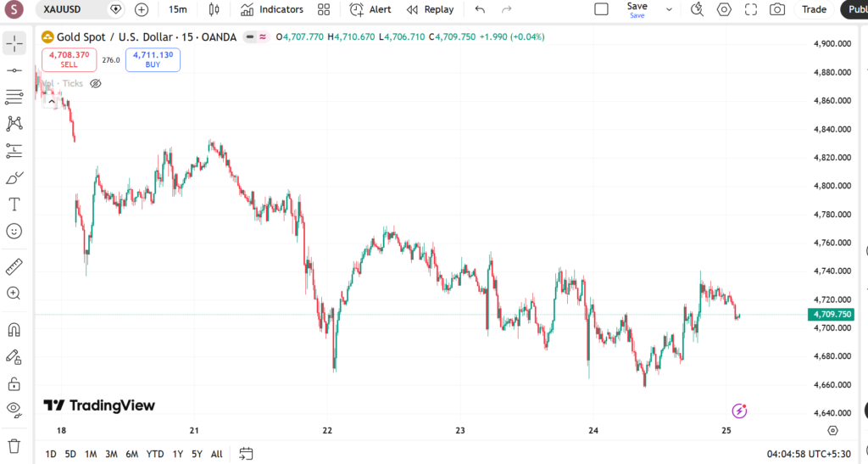Switch to the 1M time range
Screen dimensions: 868x464
click(x=91, y=454)
